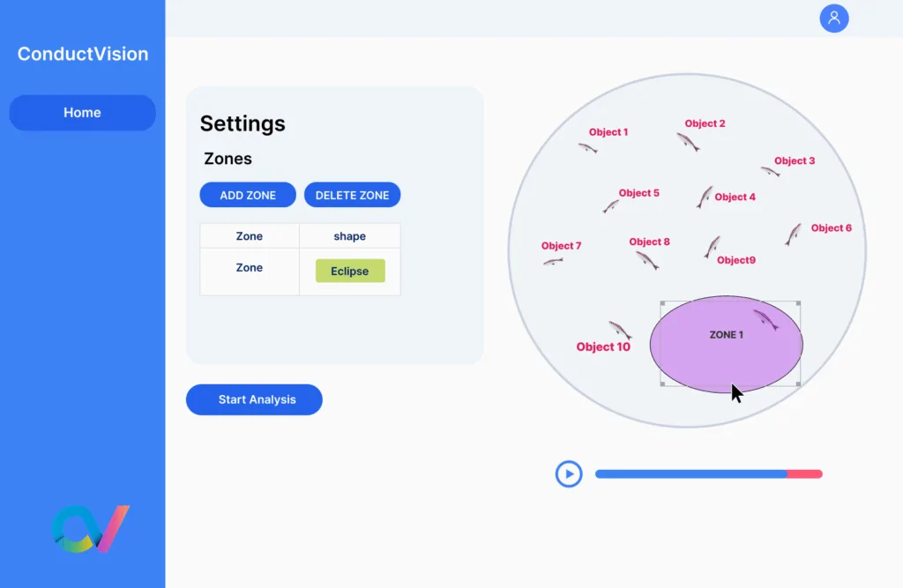Select the Zone row in table
The image size is (903, 588).
click(250, 268)
